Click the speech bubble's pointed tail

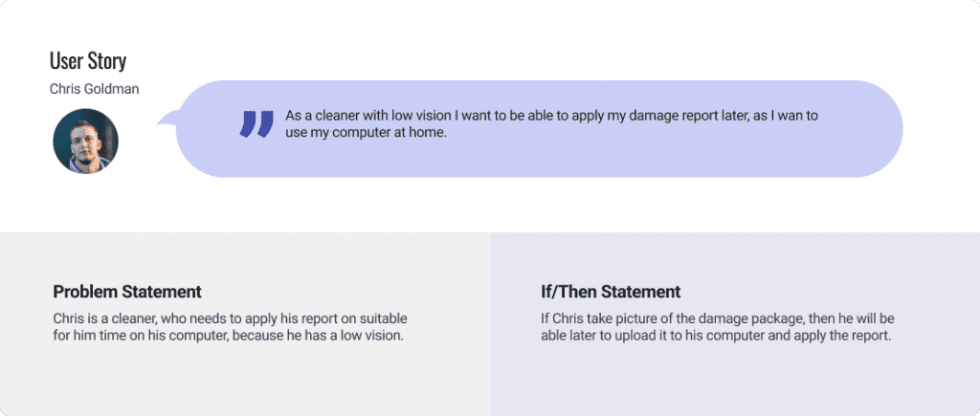tap(167, 120)
